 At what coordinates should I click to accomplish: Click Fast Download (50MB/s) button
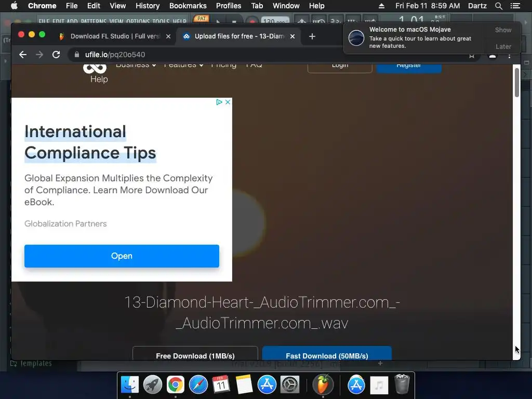pyautogui.click(x=327, y=353)
